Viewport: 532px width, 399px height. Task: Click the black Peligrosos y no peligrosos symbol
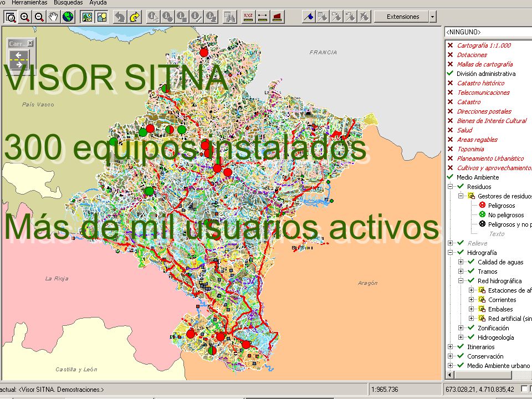pyautogui.click(x=482, y=224)
